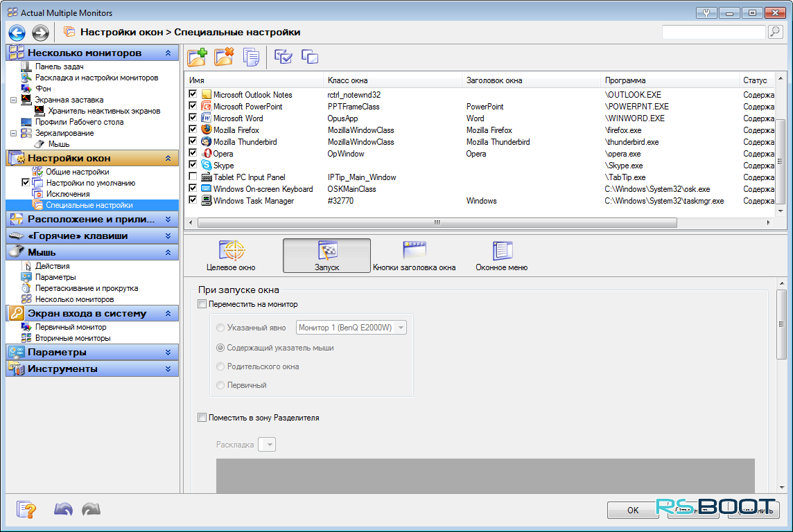This screenshot has width=793, height=532.
Task: Click the undo arrow at bottom
Action: pyautogui.click(x=63, y=509)
